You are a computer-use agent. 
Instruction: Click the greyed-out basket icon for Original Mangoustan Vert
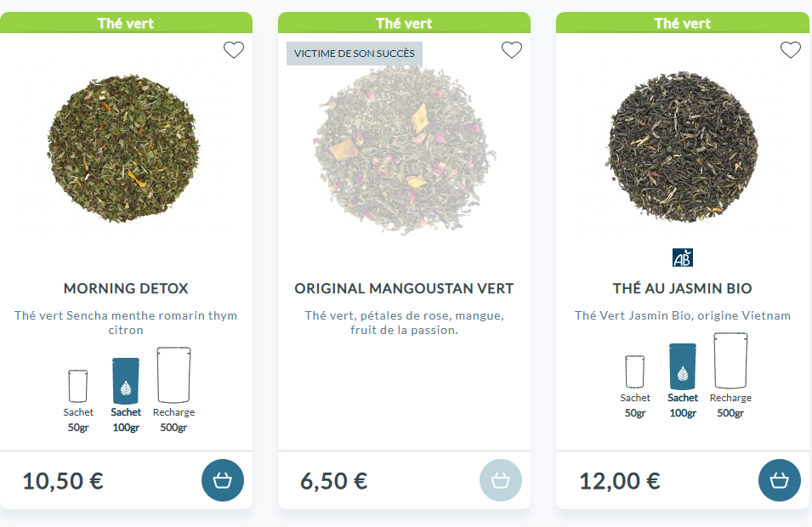click(x=500, y=480)
